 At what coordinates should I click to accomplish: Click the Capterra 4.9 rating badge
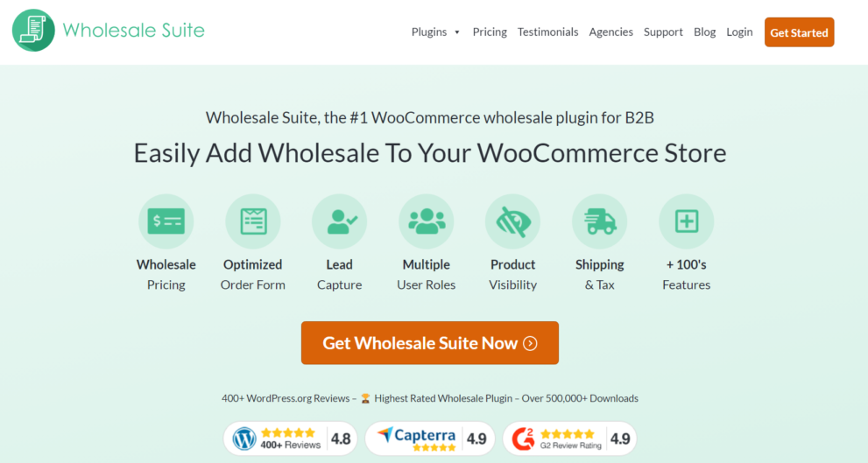(430, 438)
